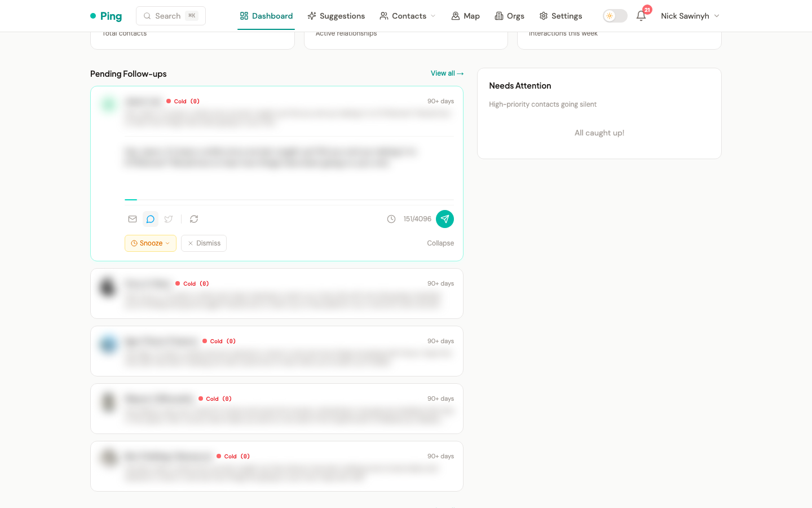Click the ⌘K shortcut hint in search
Image resolution: width=812 pixels, height=508 pixels.
tap(192, 16)
